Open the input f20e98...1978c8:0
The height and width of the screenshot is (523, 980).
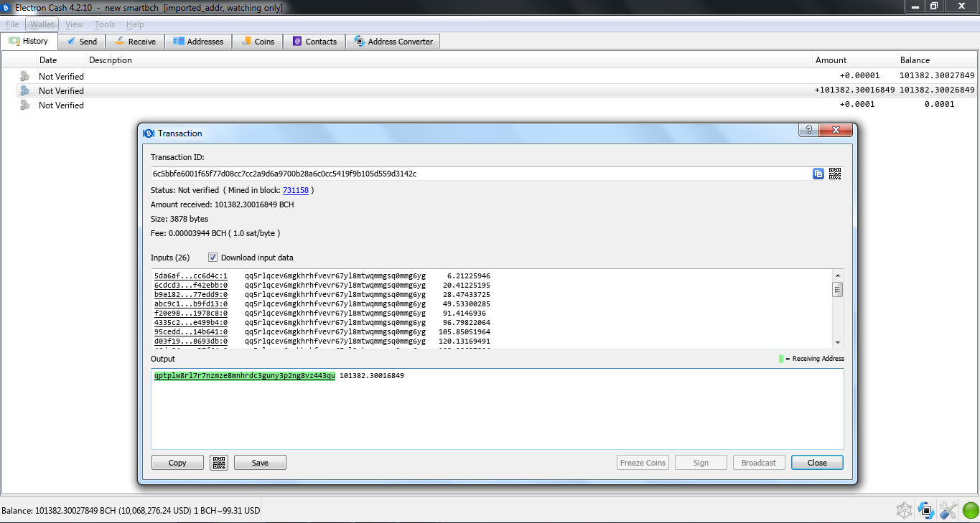pyautogui.click(x=191, y=313)
